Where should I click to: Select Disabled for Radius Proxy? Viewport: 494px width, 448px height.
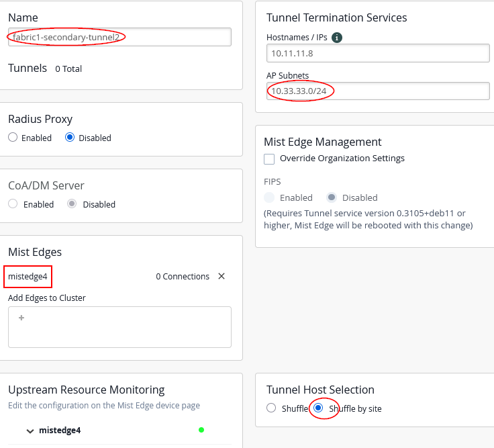pyautogui.click(x=70, y=138)
